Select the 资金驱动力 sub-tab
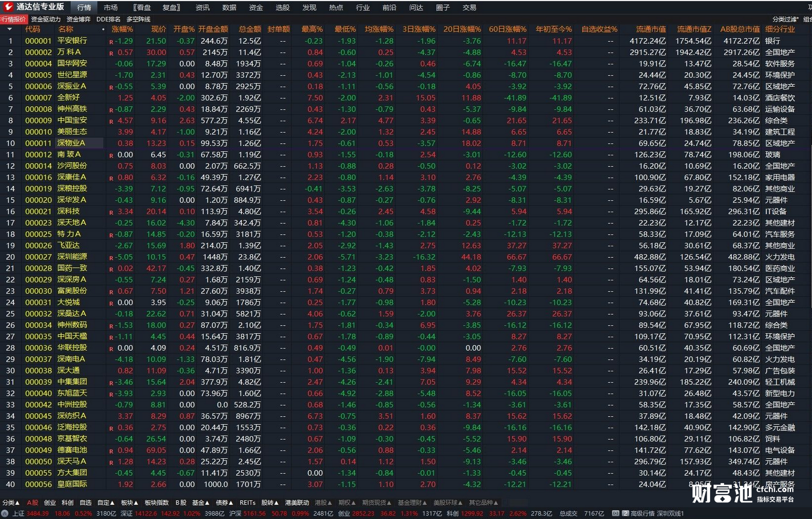The width and height of the screenshot is (812, 519). click(46, 19)
